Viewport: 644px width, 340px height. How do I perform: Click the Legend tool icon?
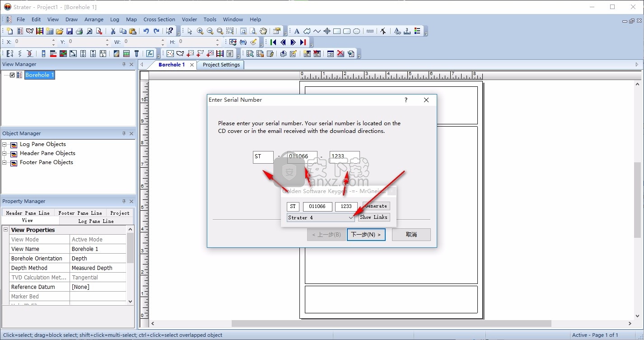click(417, 31)
